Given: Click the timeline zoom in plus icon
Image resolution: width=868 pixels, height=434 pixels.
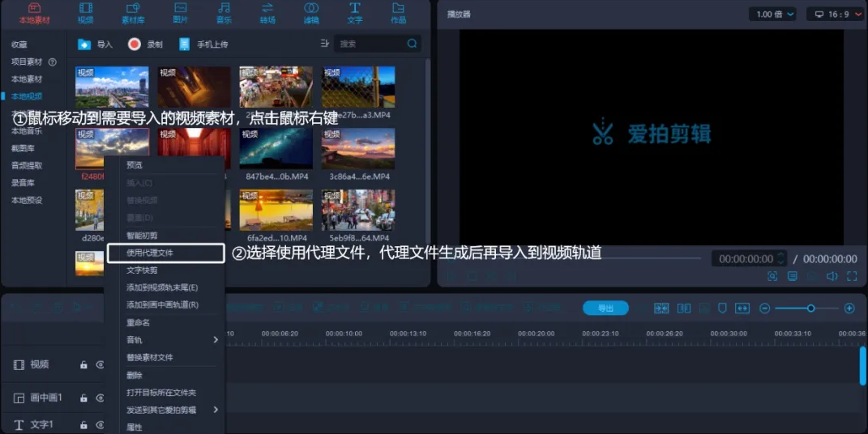Looking at the screenshot, I should tap(849, 308).
